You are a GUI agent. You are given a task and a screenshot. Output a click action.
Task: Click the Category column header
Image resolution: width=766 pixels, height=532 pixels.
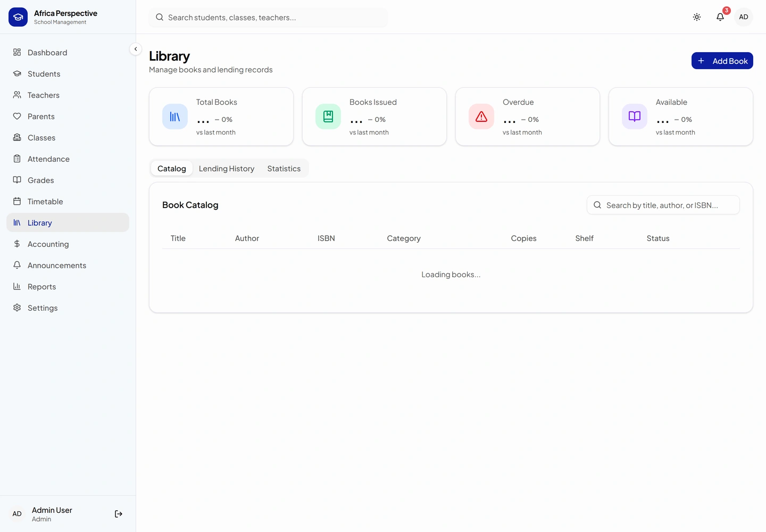click(404, 238)
